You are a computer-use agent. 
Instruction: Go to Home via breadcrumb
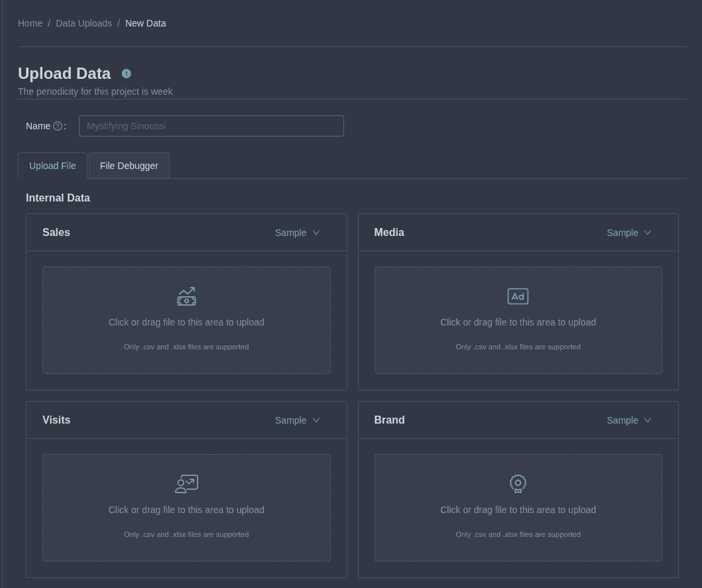click(x=30, y=23)
